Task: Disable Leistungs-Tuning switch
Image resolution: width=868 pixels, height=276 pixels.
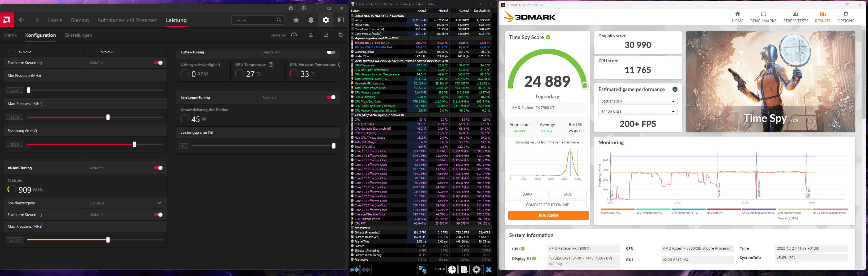Action: click(331, 97)
